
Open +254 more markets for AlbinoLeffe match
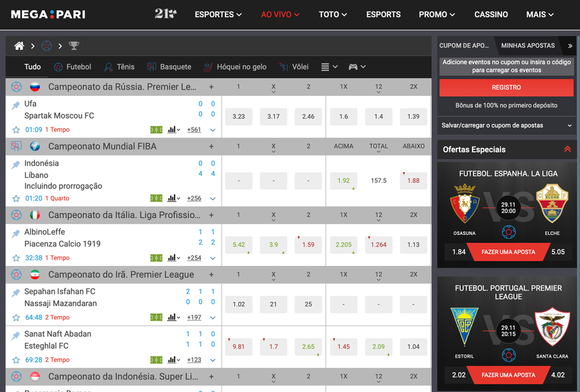coord(194,258)
